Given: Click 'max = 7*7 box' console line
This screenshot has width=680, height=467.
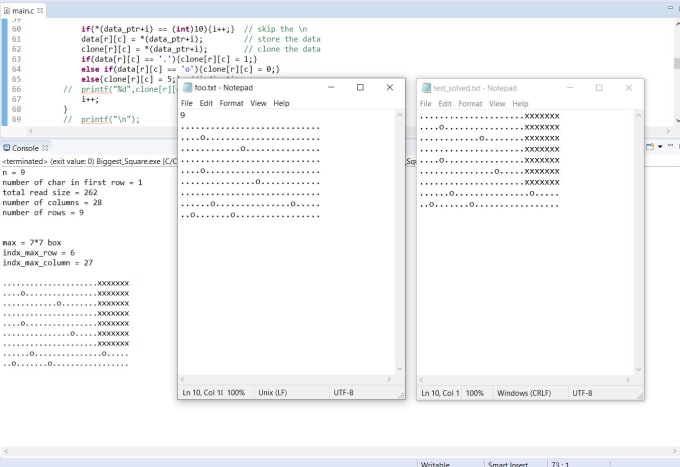Looking at the screenshot, I should click(32, 243).
